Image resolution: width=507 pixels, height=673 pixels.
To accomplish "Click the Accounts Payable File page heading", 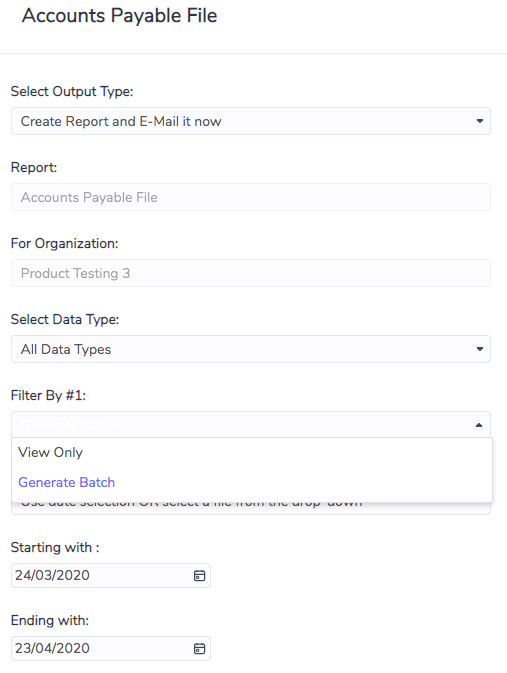I will [x=119, y=16].
